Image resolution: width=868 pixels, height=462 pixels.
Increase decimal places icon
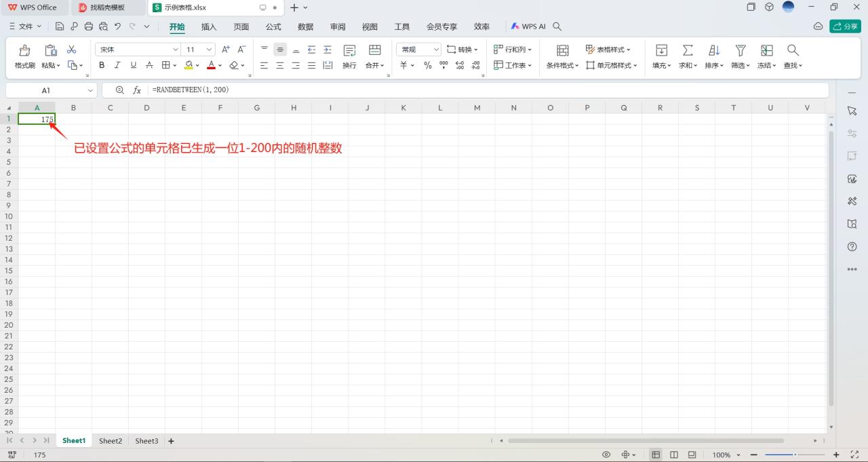(460, 65)
